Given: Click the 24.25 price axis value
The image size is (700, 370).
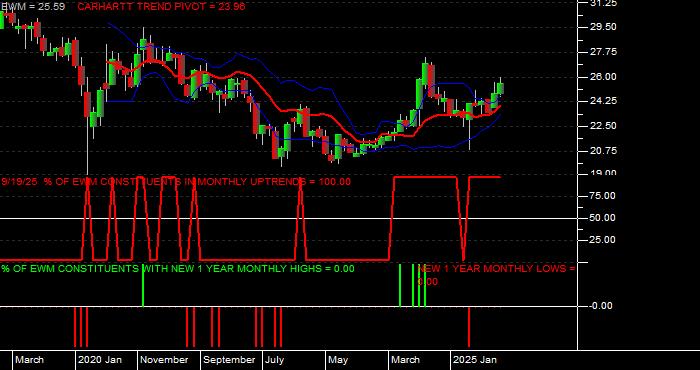Looking at the screenshot, I should click(x=604, y=101).
